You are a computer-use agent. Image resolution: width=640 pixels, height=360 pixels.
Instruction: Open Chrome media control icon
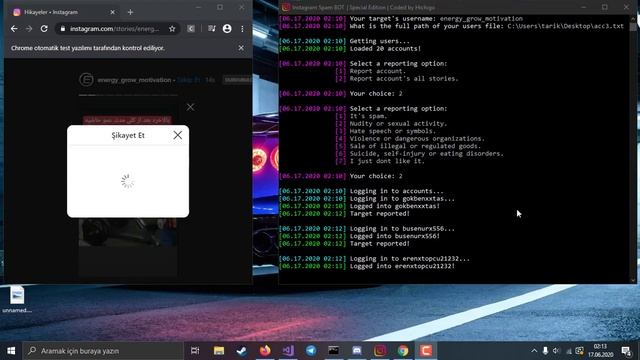[211, 29]
